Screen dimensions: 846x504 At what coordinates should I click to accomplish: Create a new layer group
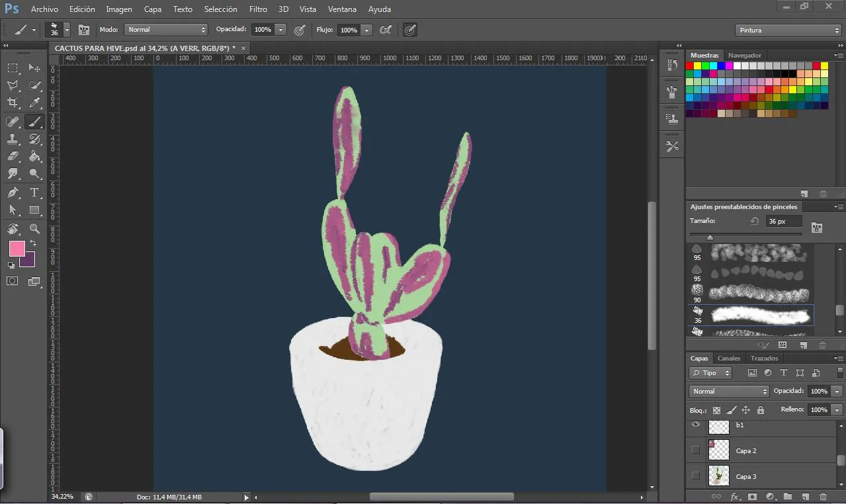pyautogui.click(x=788, y=496)
